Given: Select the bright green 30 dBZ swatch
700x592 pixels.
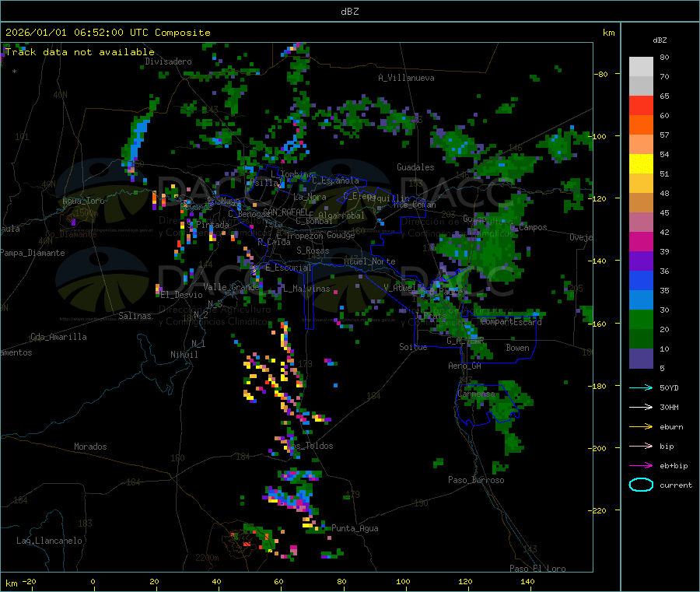Looking at the screenshot, I should click(x=641, y=319).
